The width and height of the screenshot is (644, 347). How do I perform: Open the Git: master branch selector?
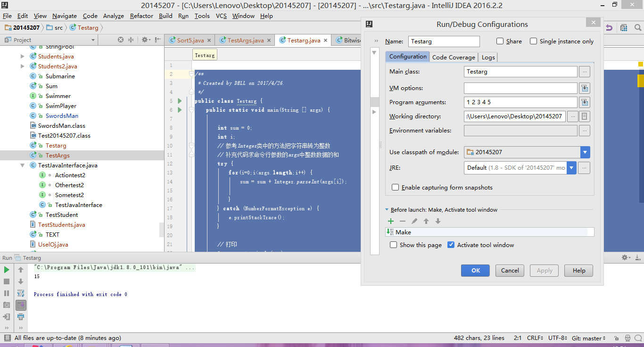pos(589,338)
